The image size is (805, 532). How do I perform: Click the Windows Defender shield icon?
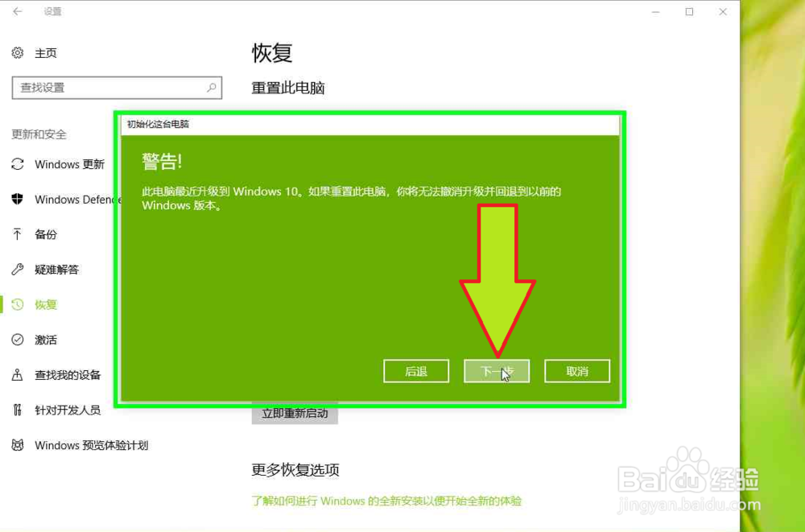click(x=16, y=200)
